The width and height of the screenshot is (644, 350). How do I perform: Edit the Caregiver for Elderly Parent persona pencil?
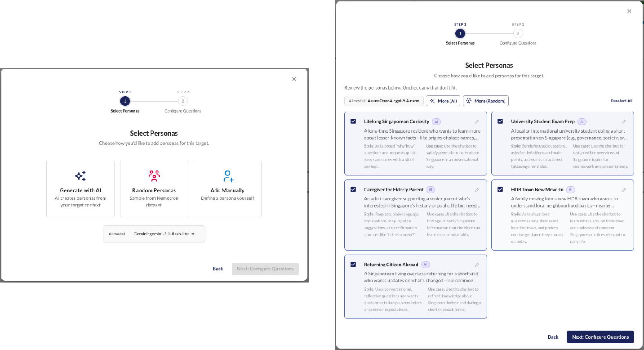(x=477, y=190)
